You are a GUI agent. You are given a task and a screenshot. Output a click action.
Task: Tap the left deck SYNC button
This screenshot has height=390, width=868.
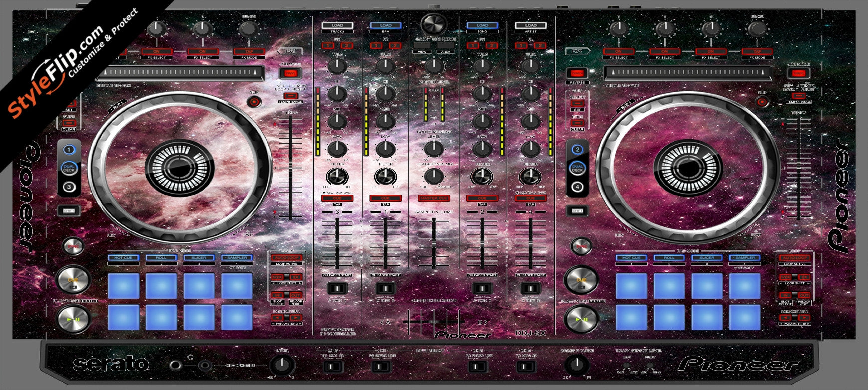point(73,246)
